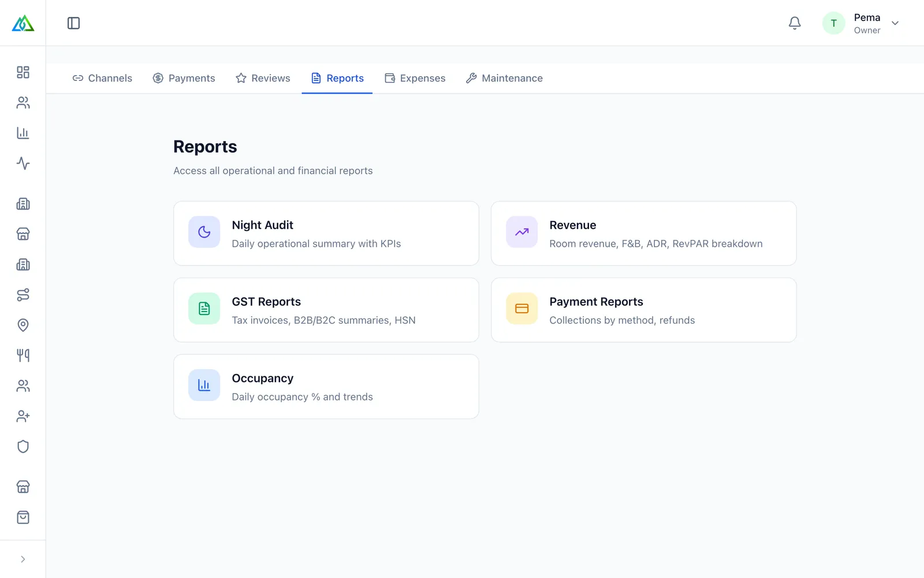Screen dimensions: 924x578
Task: Select the Reports tab
Action: (337, 78)
